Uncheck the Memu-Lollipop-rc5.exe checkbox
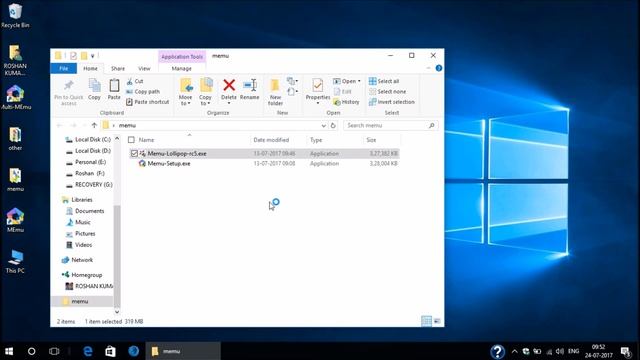 [x=134, y=154]
